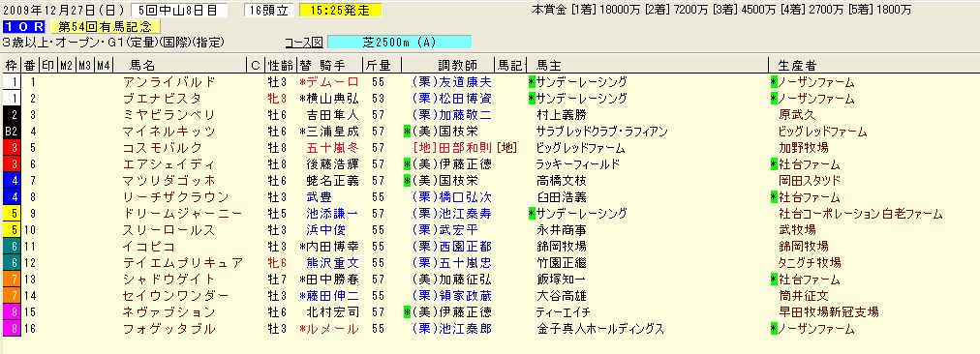Screen dimensions: 980x354
Task: Select breeder タニグチ牧場
Action: 810,263
